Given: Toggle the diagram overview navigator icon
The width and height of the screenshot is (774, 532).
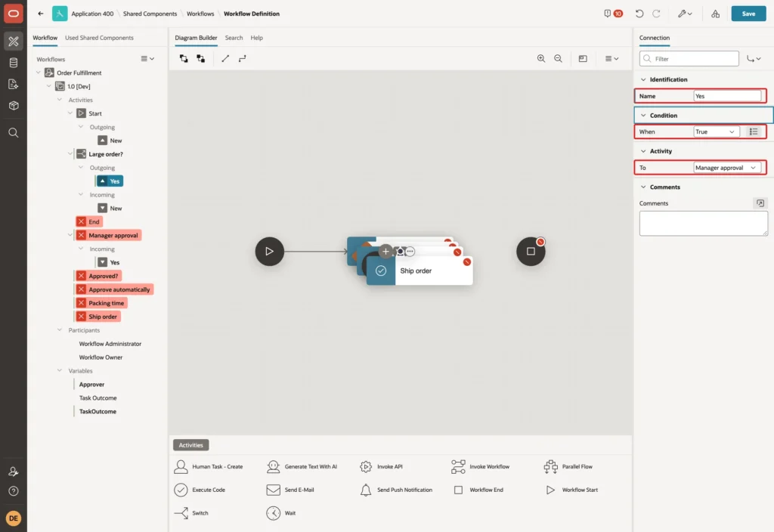Looking at the screenshot, I should coord(583,58).
